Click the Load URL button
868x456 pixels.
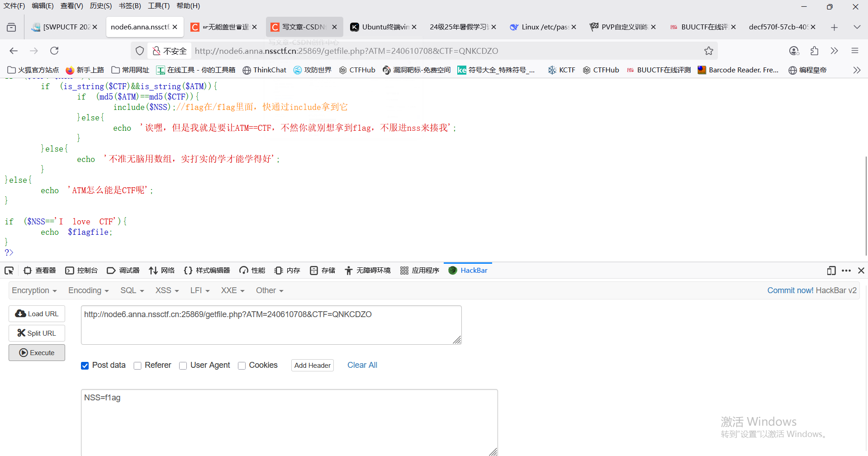point(37,313)
